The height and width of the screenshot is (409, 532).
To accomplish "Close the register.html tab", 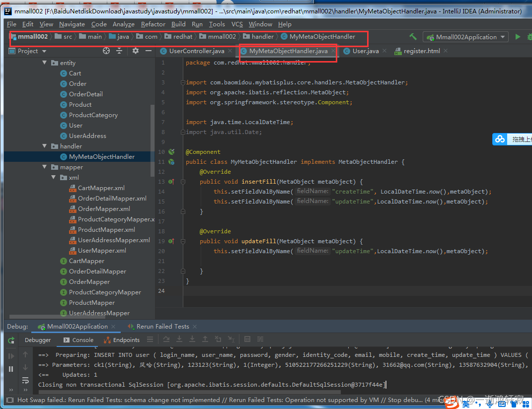I will point(446,51).
